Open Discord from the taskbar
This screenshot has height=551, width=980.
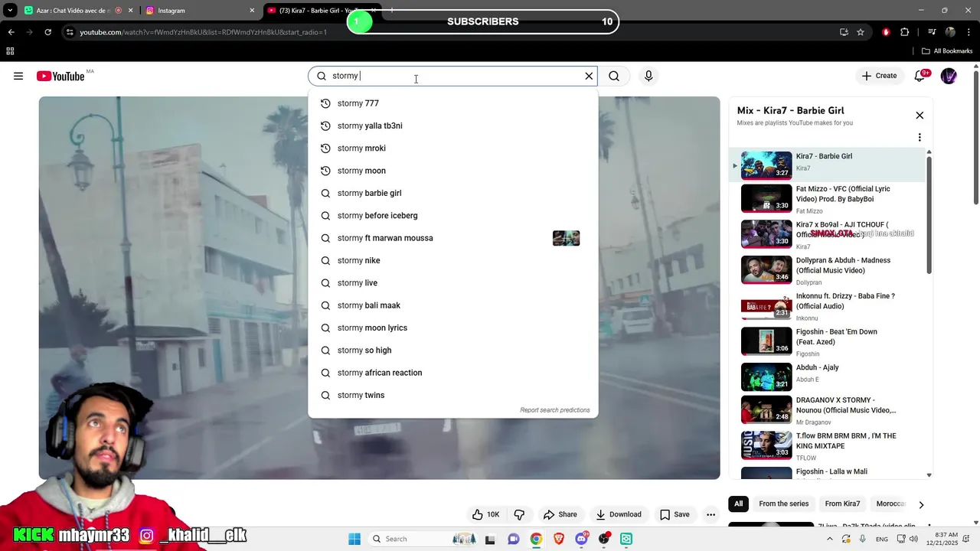tap(582, 539)
